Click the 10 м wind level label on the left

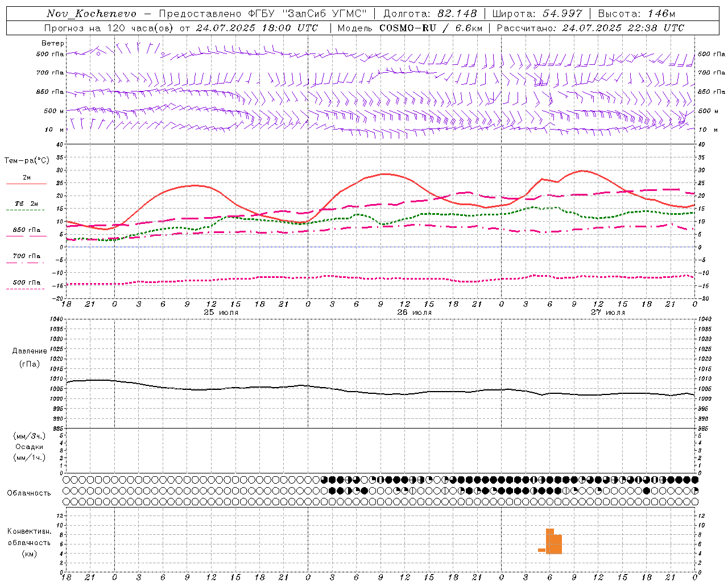[55, 130]
